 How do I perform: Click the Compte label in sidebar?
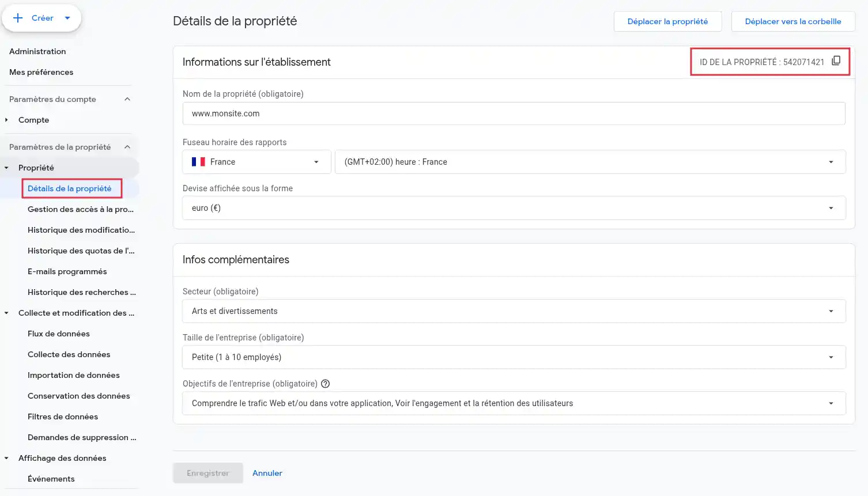(33, 120)
